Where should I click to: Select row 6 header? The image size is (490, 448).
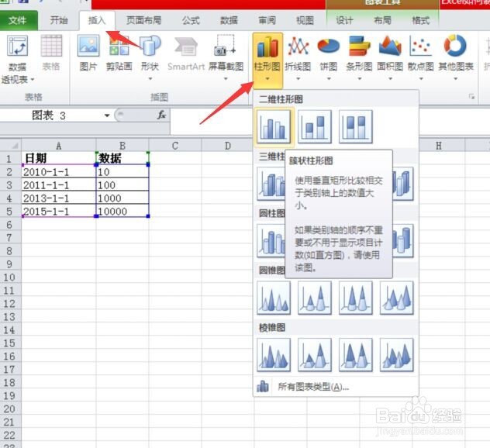10,225
